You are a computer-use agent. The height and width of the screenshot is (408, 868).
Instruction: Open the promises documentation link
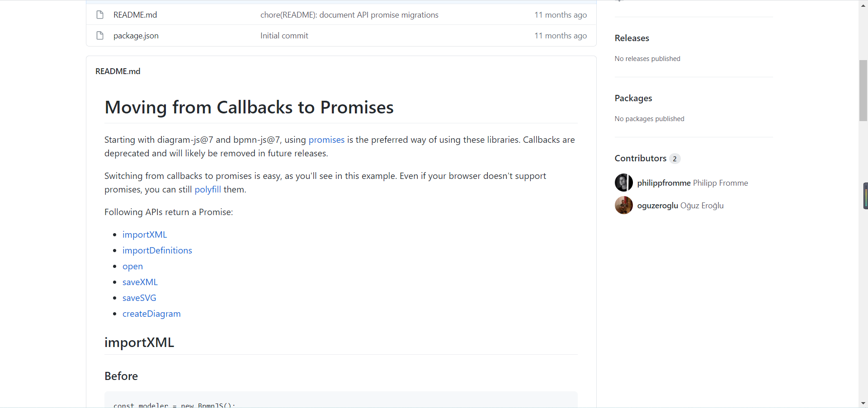pos(326,140)
